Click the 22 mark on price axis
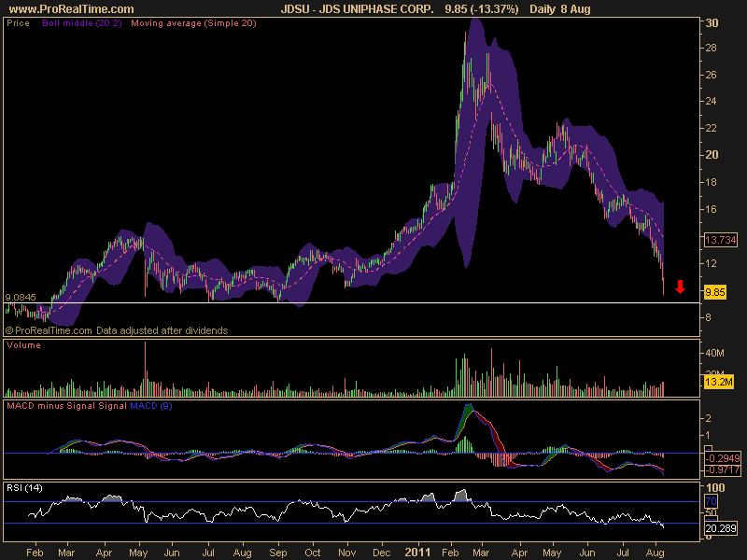This screenshot has width=747, height=560. point(711,128)
